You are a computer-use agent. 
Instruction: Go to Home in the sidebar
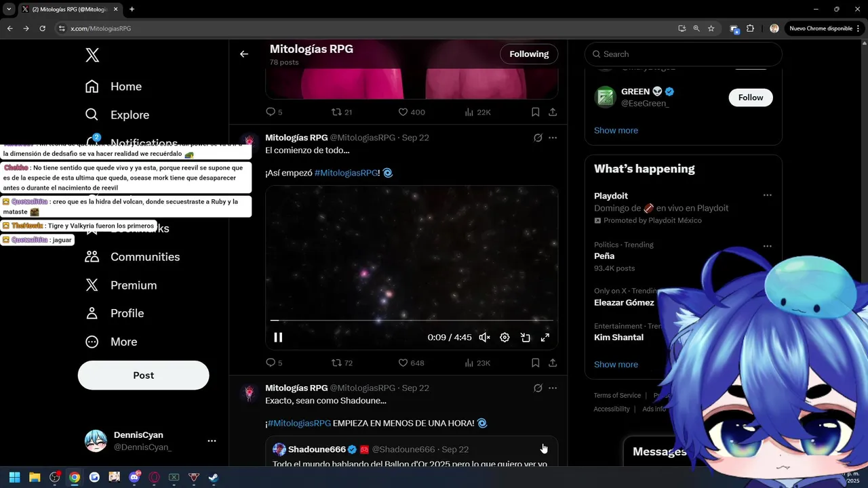tap(113, 87)
